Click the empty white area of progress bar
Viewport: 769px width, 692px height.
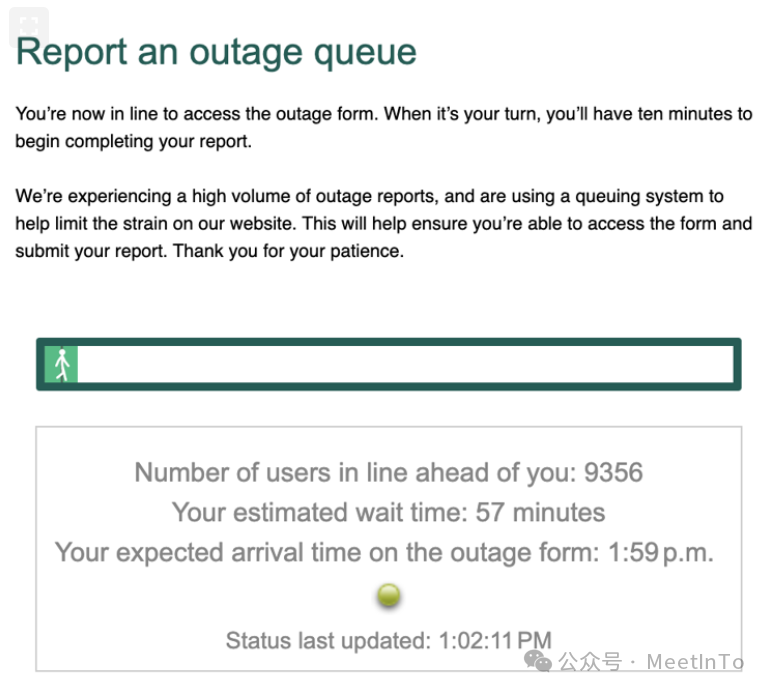point(406,364)
